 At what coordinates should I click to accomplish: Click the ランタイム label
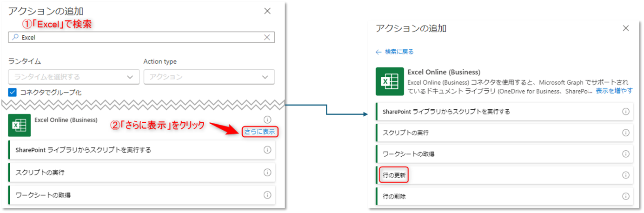[24, 61]
